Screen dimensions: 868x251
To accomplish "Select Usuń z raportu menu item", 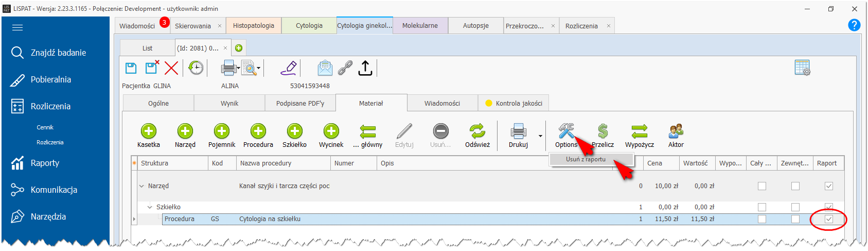I will click(x=586, y=160).
